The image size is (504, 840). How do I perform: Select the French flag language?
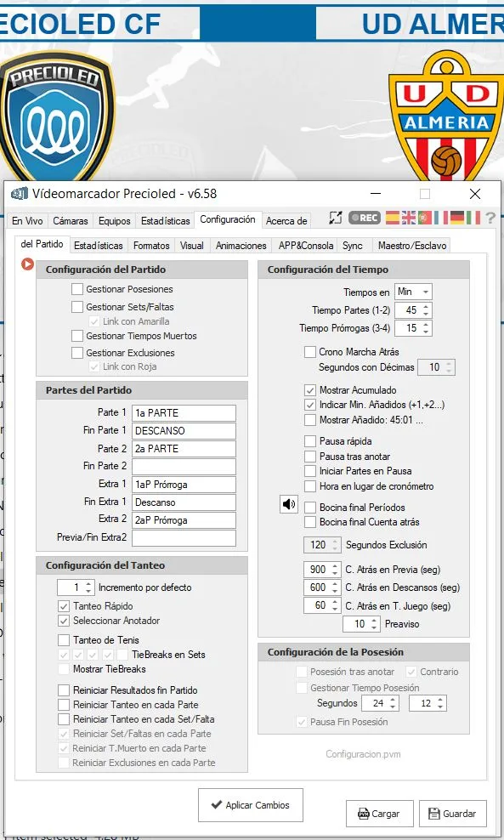pyautogui.click(x=441, y=218)
